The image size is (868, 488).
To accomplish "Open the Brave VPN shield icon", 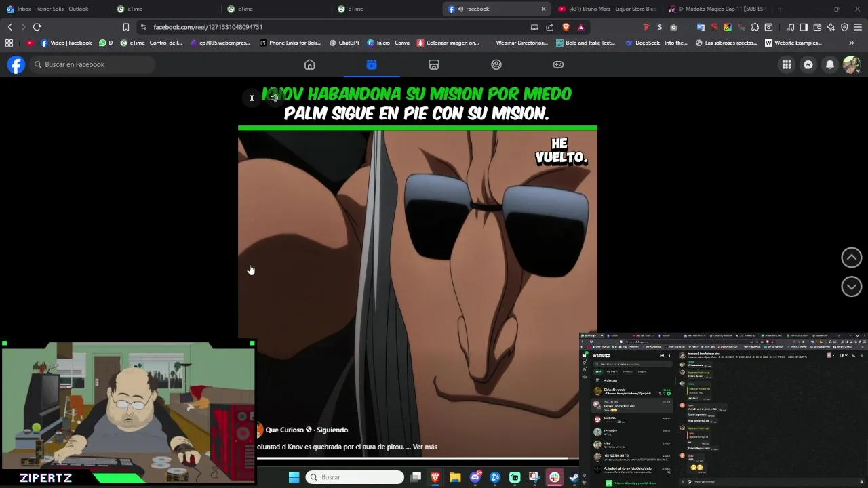I will tap(844, 27).
